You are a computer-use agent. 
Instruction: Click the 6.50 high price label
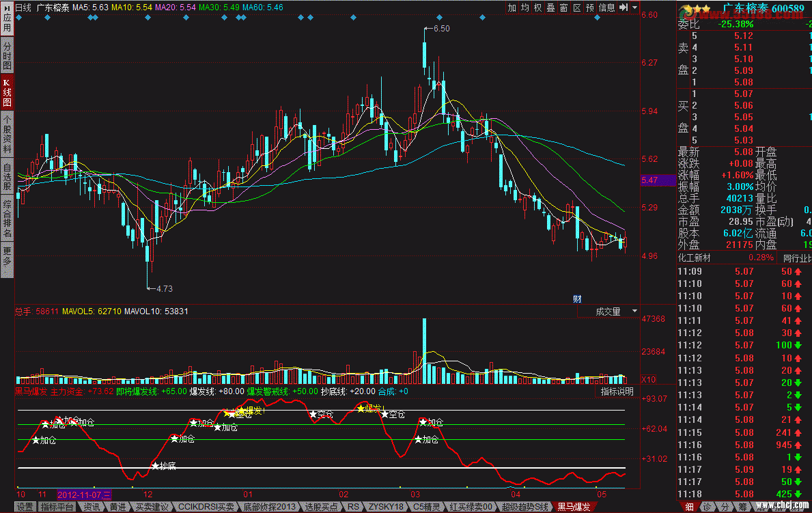click(441, 29)
